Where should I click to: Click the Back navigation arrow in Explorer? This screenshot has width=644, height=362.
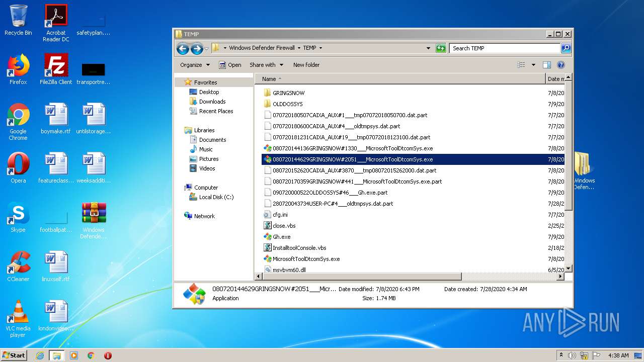[x=183, y=48]
